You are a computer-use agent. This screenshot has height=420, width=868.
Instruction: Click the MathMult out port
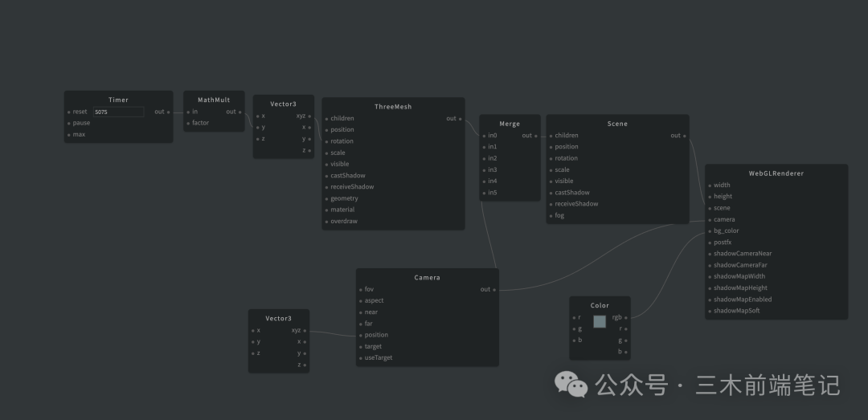coord(240,112)
